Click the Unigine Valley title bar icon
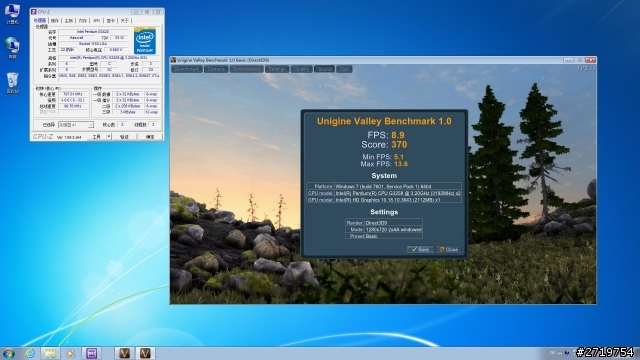Screen dimensions: 640x360 pyautogui.click(x=173, y=60)
